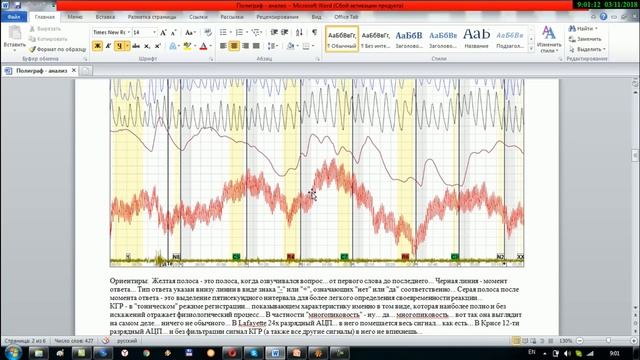Apply the Title (Название) style
The height and width of the screenshot is (360, 640).
click(x=476, y=39)
